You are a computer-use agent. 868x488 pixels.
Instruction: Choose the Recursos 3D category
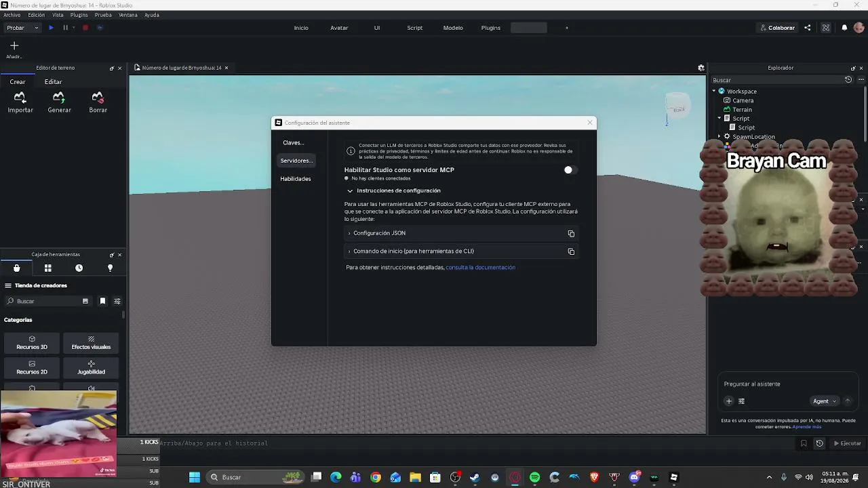coord(32,343)
